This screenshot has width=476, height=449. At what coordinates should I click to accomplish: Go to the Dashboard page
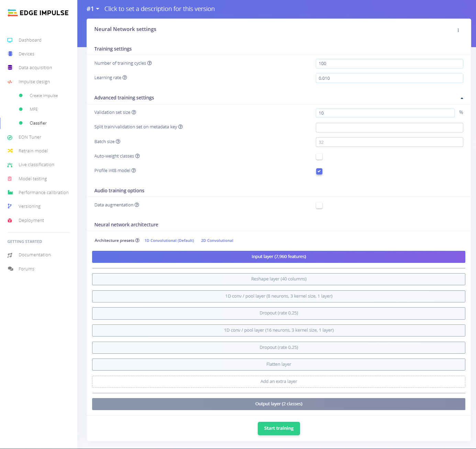[x=30, y=40]
